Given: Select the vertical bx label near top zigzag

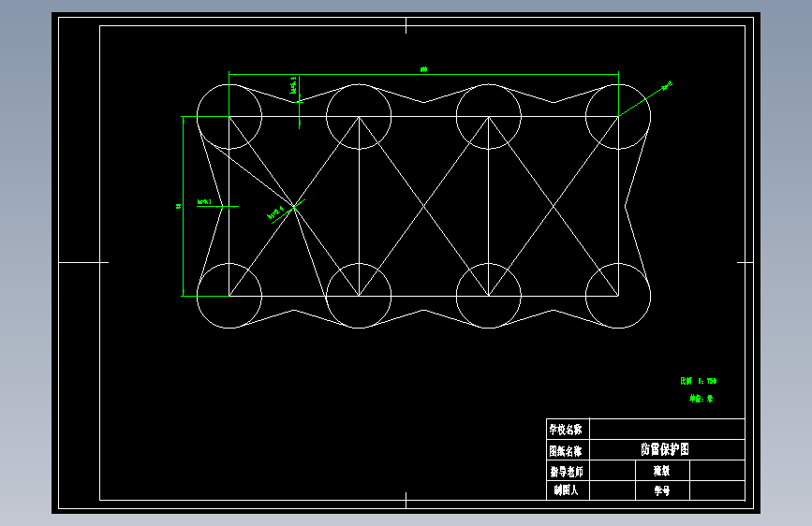Looking at the screenshot, I should 294,85.
